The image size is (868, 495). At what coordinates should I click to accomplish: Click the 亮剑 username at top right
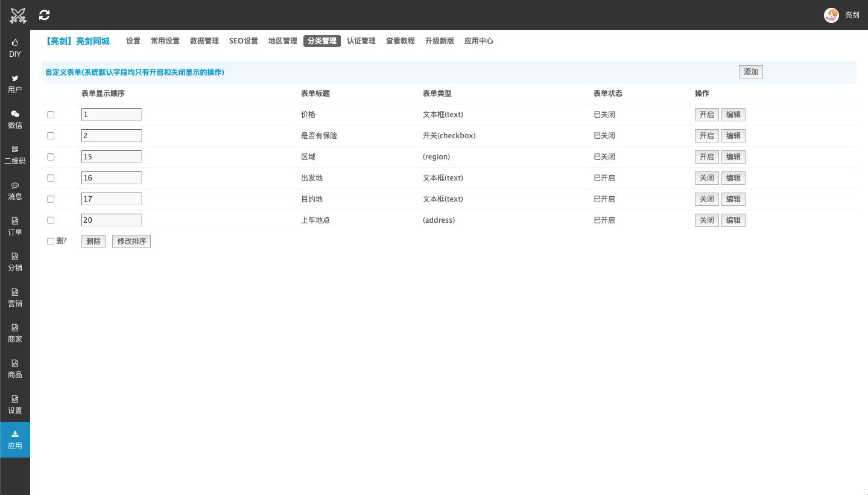pyautogui.click(x=852, y=15)
